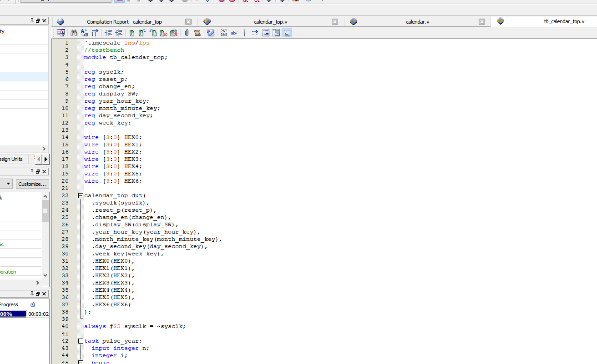Toggle the ab/ whitespace display icon

[x=234, y=33]
